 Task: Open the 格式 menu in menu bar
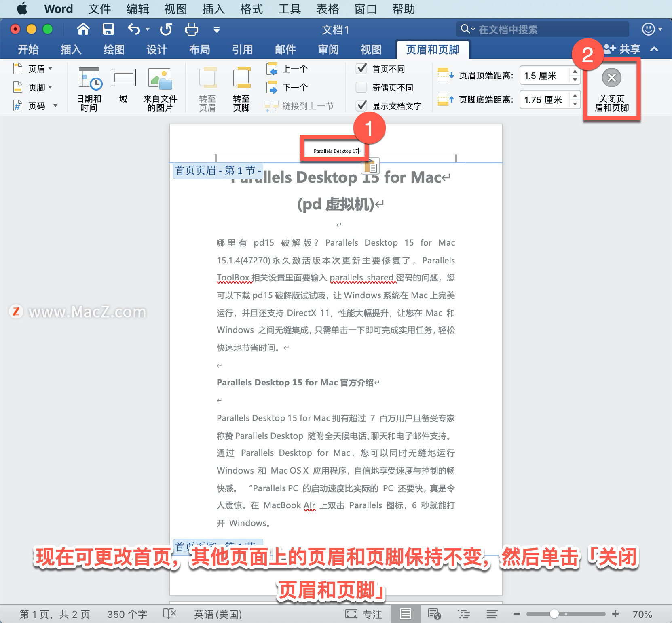[x=251, y=8]
